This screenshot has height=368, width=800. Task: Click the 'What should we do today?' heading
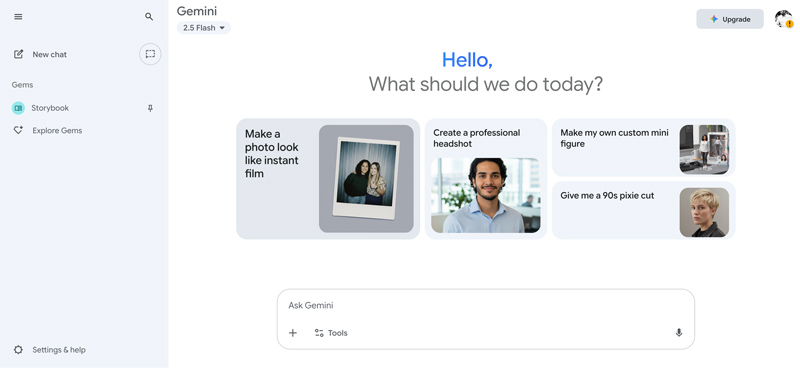point(486,84)
